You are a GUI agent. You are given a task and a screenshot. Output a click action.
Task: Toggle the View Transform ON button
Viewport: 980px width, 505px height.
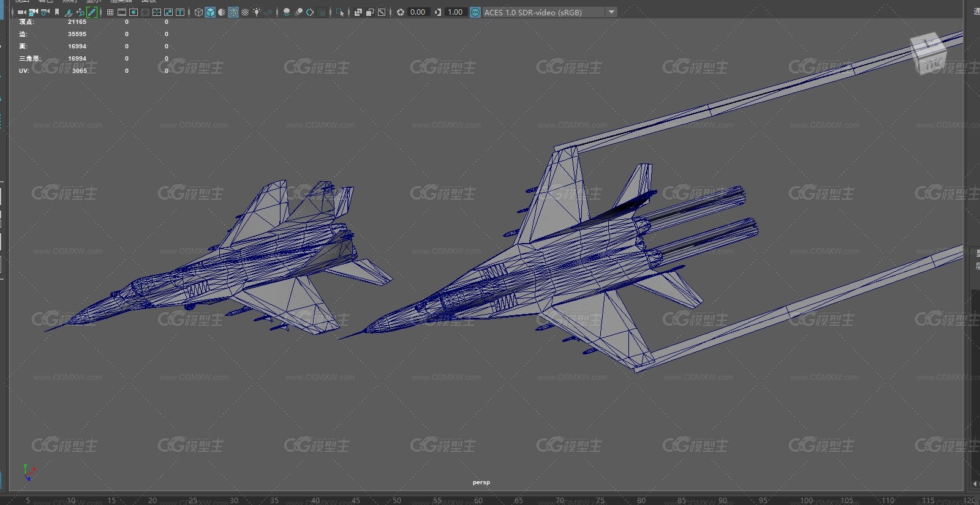click(475, 12)
